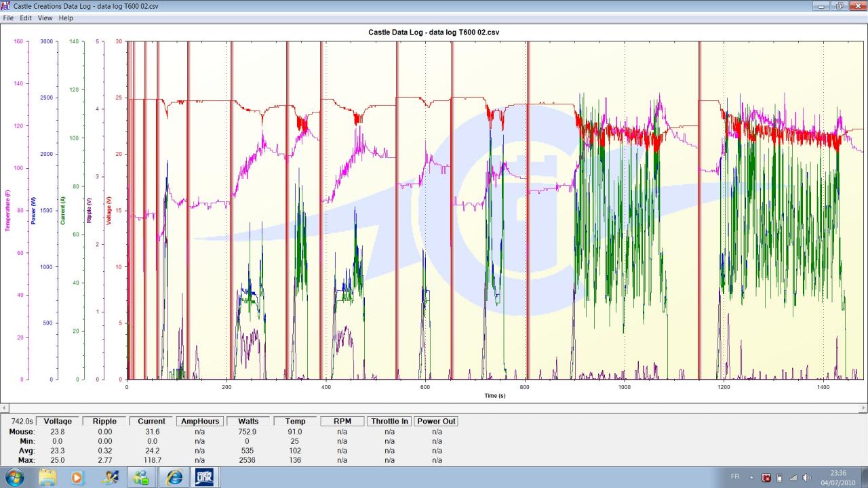Toggle the Power Out column header
868x488 pixels.
(x=437, y=421)
